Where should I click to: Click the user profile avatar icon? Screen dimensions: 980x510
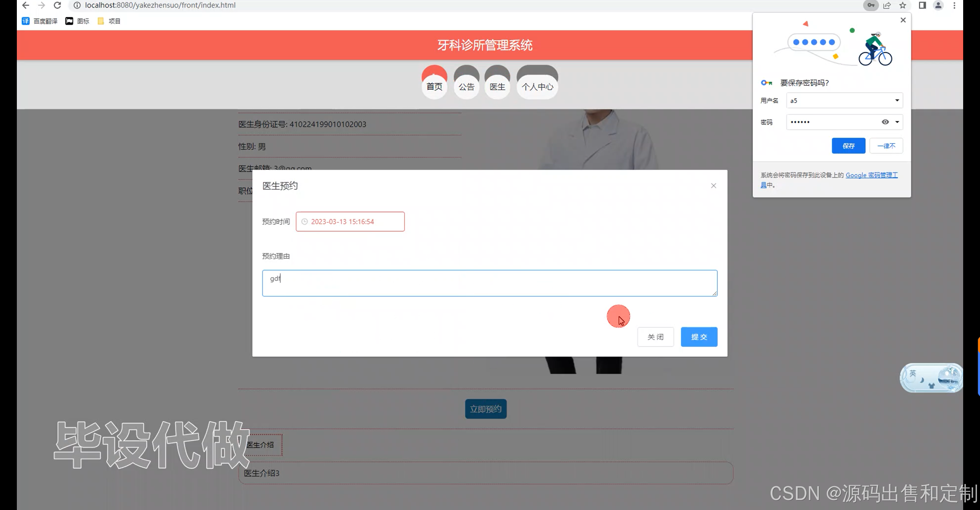point(938,5)
